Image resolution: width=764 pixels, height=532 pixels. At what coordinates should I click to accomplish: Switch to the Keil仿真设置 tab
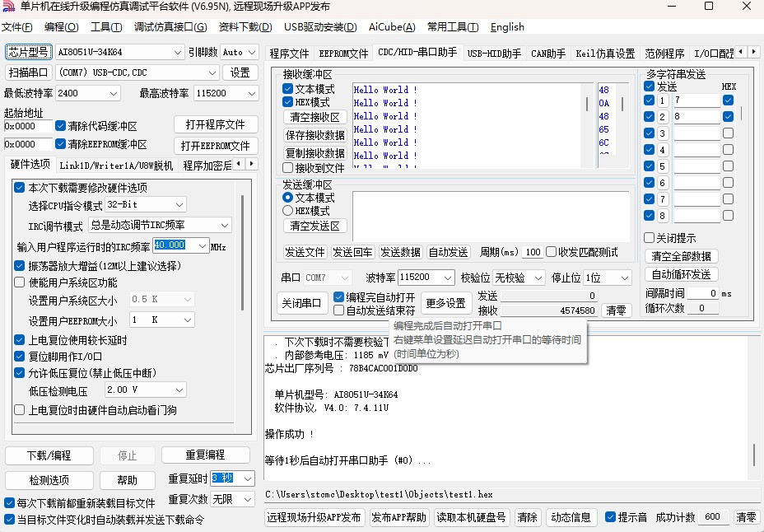click(605, 53)
